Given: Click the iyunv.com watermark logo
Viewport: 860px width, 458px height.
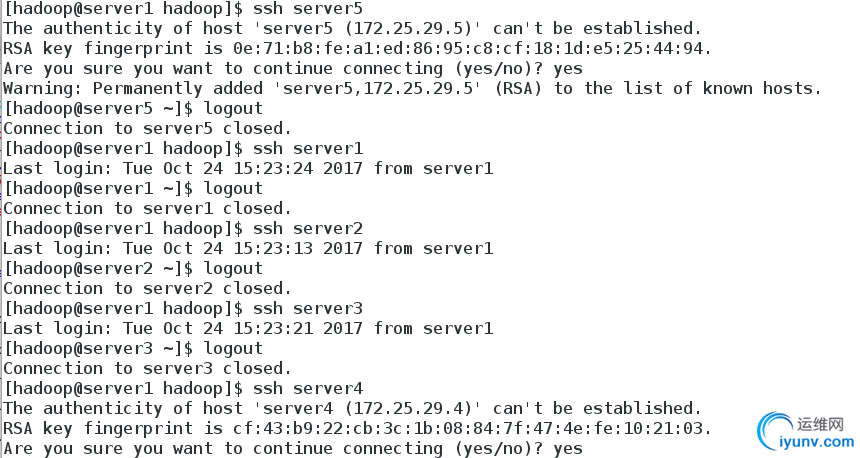Looking at the screenshot, I should click(x=806, y=431).
